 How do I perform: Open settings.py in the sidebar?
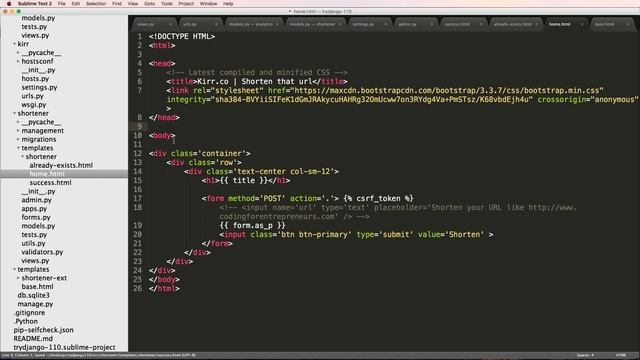click(39, 87)
